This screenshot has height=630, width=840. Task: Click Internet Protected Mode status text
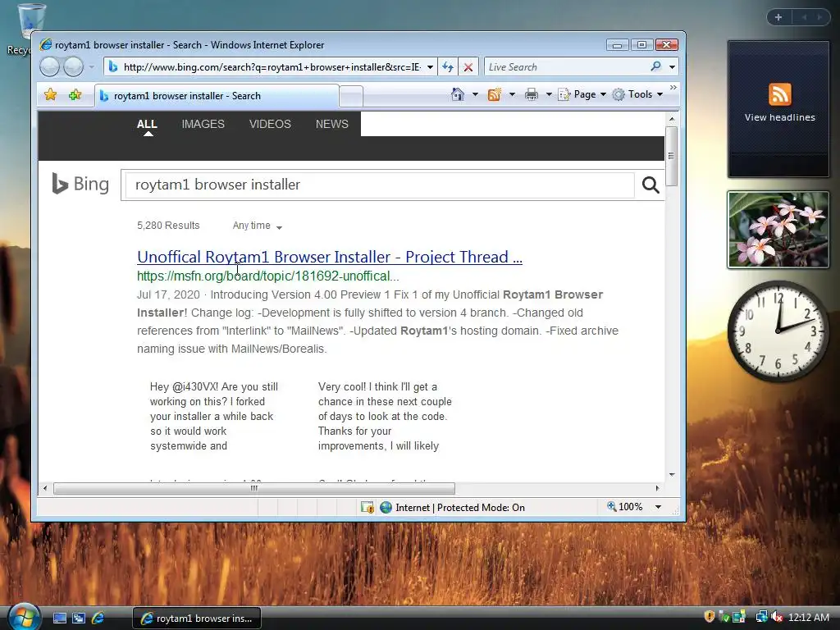click(x=460, y=507)
